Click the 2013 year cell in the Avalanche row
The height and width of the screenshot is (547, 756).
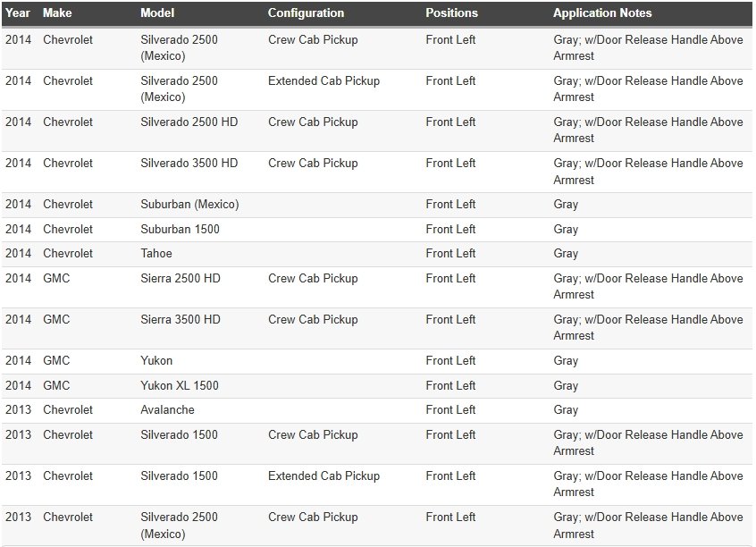click(x=18, y=410)
